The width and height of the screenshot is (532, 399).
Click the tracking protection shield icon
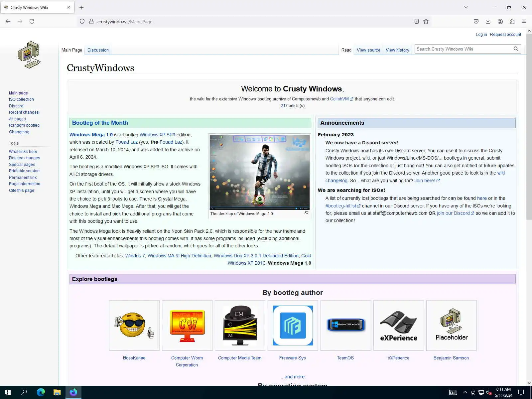click(x=82, y=21)
